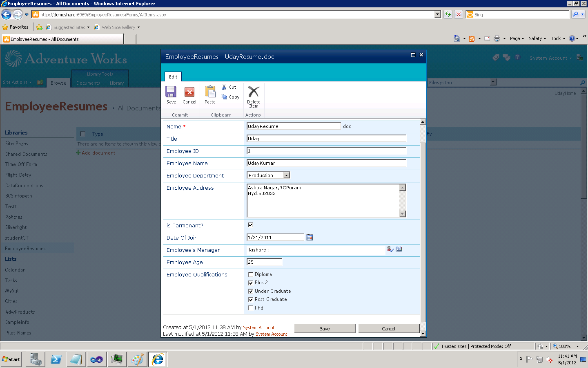Image resolution: width=588 pixels, height=368 pixels.
Task: Open the Site Actions menu
Action: [x=17, y=82]
